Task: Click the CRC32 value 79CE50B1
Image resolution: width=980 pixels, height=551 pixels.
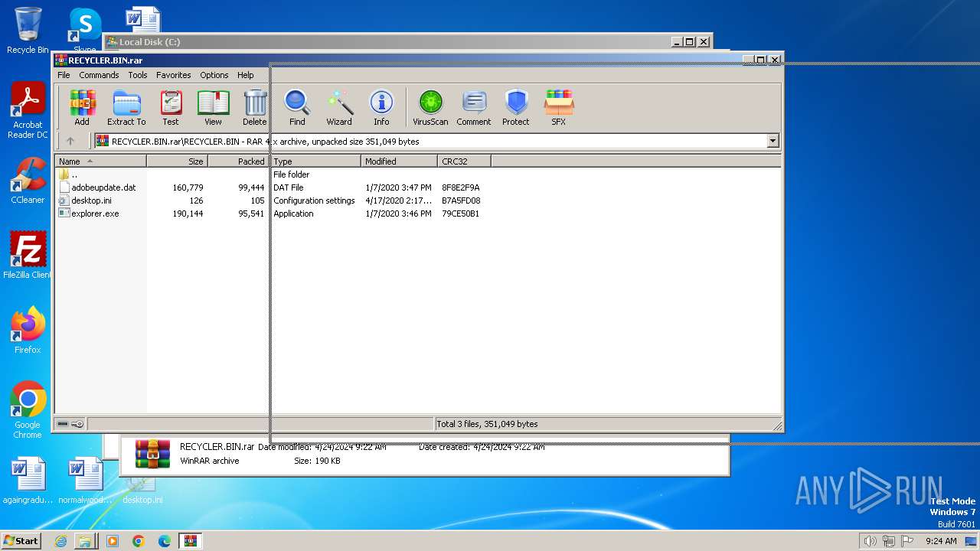Action: tap(461, 214)
